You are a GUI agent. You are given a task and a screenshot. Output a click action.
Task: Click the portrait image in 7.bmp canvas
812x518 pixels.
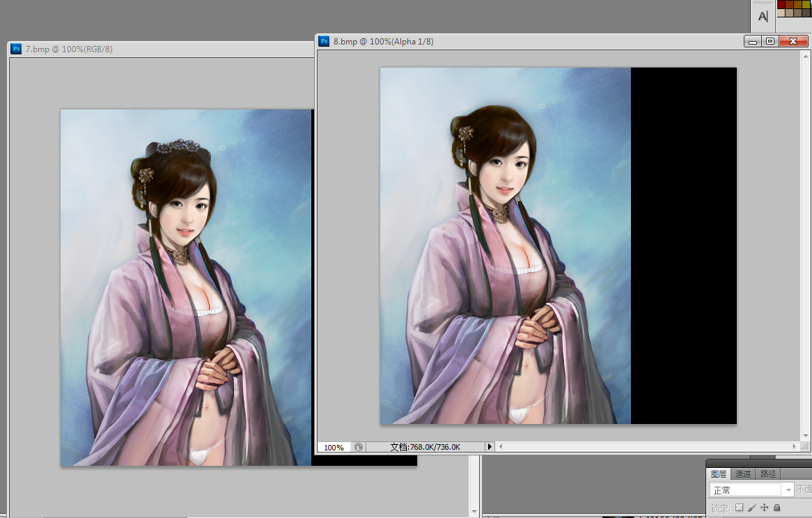[187, 288]
